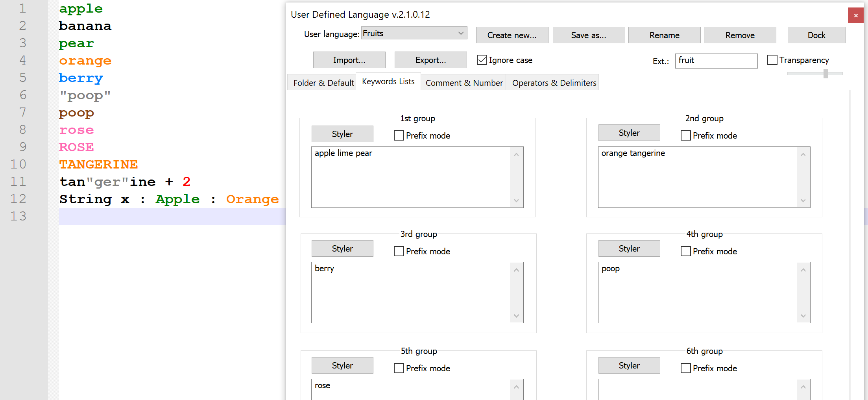
Task: Switch to Comment & Number tab
Action: tap(464, 83)
